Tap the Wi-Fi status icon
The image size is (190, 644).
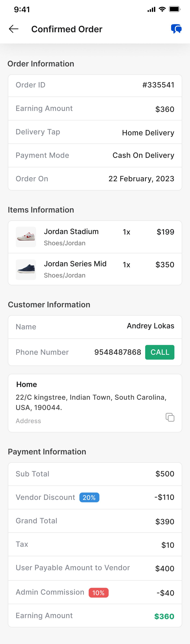[162, 9]
